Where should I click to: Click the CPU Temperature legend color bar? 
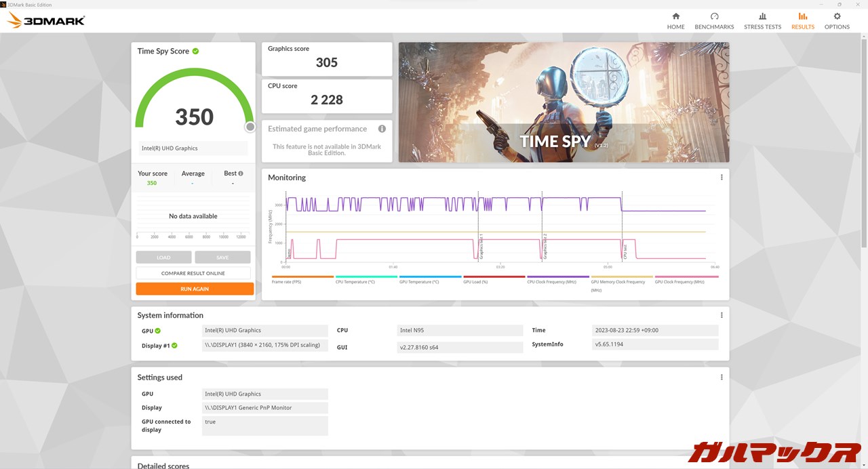tap(366, 277)
